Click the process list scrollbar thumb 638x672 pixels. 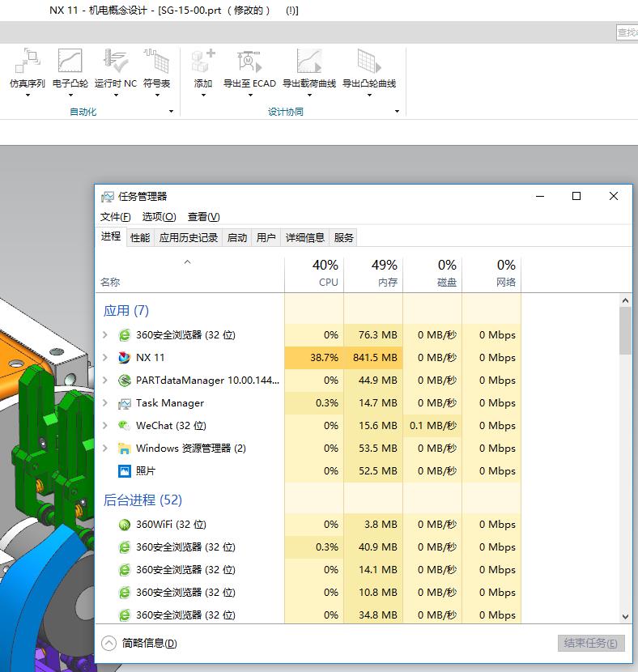(625, 331)
